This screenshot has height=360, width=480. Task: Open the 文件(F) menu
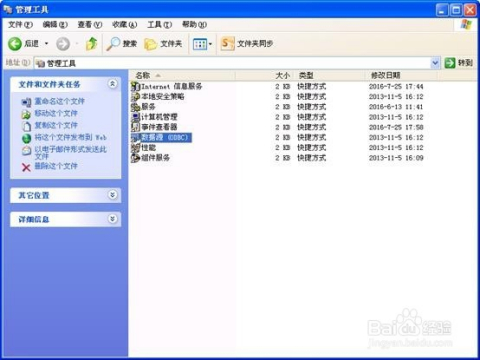coord(20,24)
